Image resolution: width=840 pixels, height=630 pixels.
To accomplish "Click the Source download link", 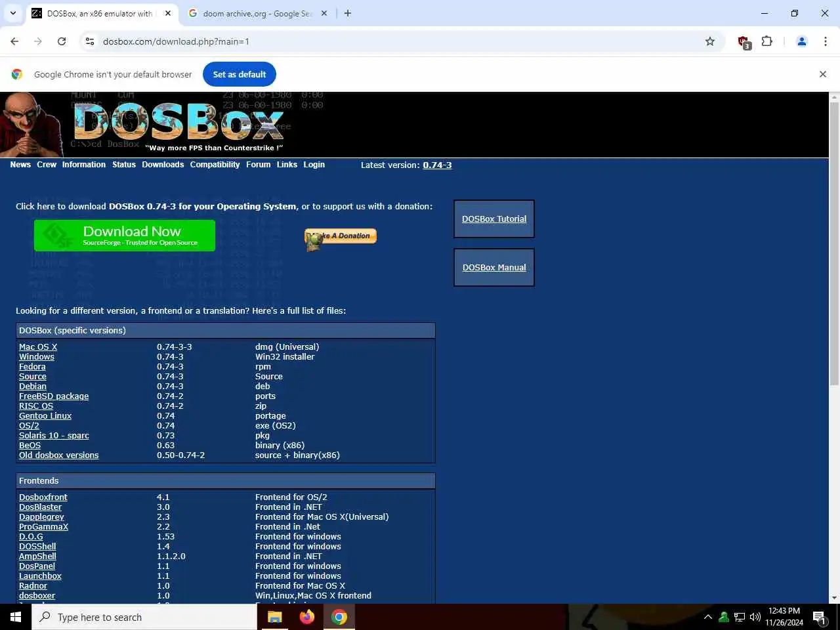I will (x=33, y=377).
